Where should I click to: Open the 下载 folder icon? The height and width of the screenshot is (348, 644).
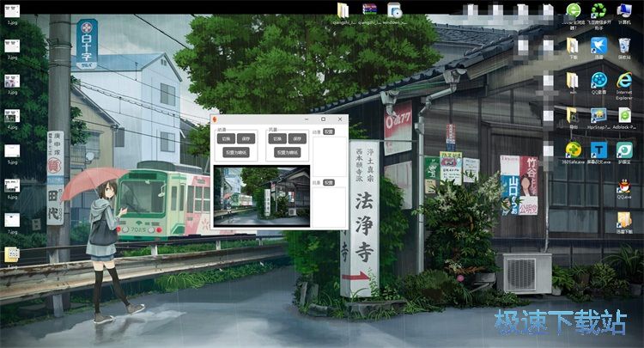574,48
